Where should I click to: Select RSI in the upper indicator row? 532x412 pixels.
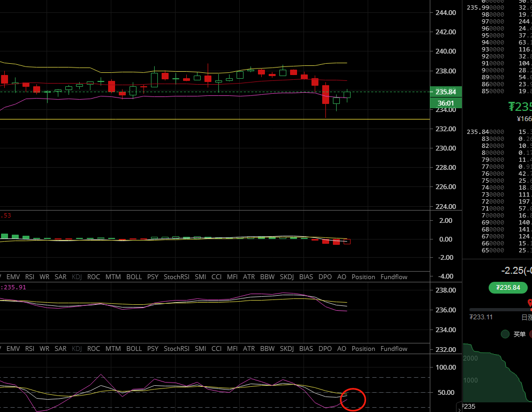pyautogui.click(x=29, y=277)
